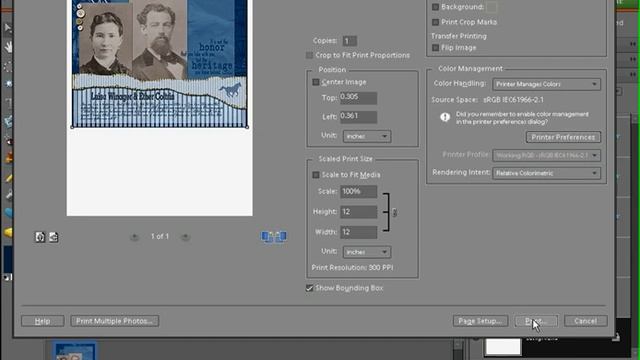Image resolution: width=640 pixels, height=360 pixels.
Task: Enable Print Crop Marks
Action: click(x=436, y=22)
